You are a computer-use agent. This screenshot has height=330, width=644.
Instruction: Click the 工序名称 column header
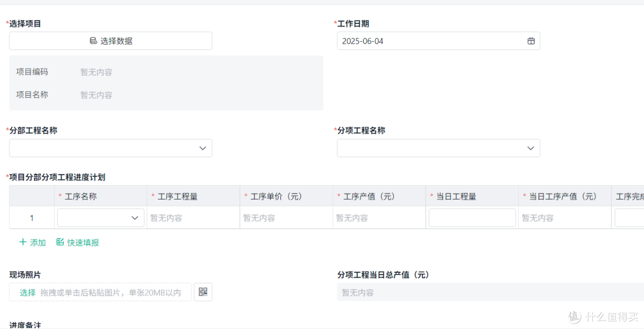coord(101,196)
